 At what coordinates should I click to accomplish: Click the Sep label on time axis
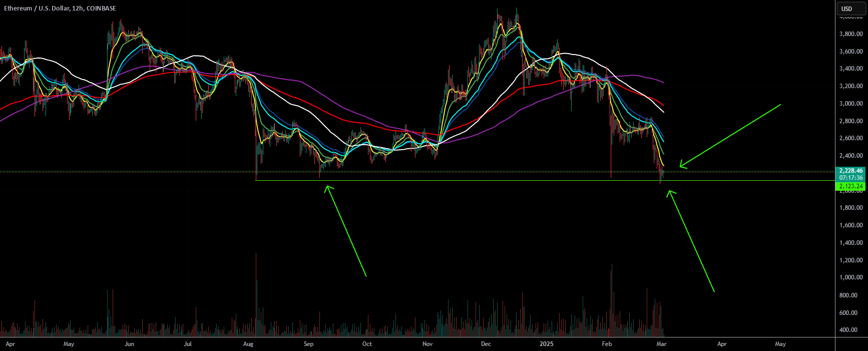coord(308,344)
